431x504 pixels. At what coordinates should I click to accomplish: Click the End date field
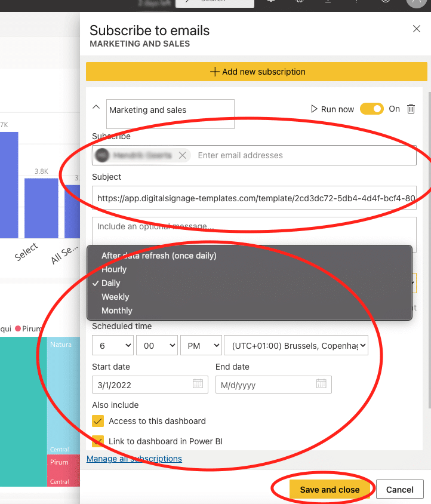point(273,385)
